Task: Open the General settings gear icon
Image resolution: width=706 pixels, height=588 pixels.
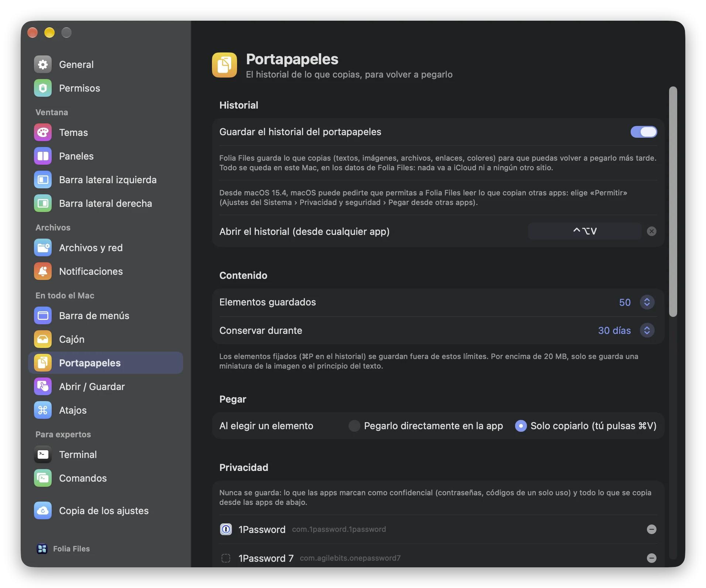Action: [43, 65]
